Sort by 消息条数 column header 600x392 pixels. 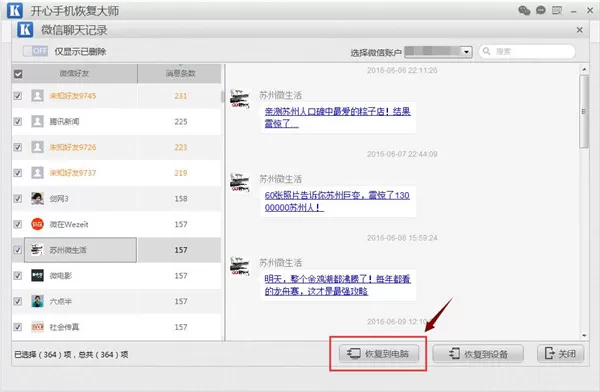point(179,73)
